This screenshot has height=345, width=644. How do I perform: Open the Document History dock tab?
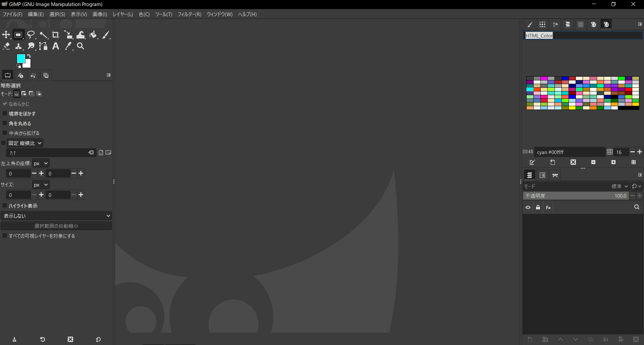tap(568, 24)
